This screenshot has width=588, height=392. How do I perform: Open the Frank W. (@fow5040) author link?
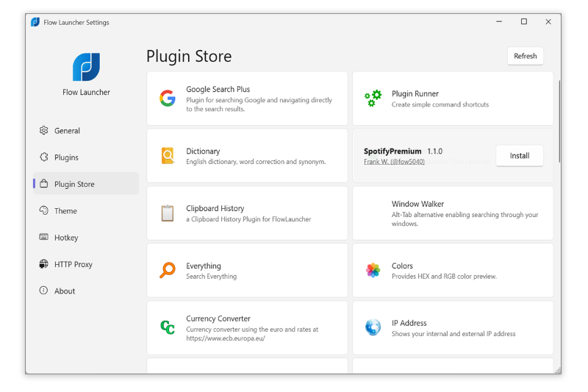click(x=394, y=162)
